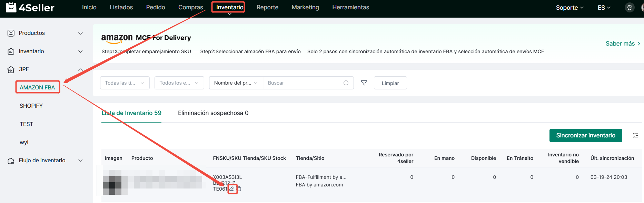Screen dimensions: 644x203
Task: Click 'FBA by amazon.com' site text
Action: pyautogui.click(x=319, y=185)
